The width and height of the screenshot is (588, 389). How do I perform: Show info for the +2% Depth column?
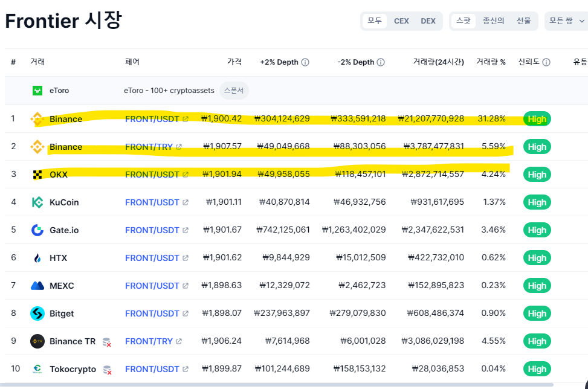coord(305,62)
